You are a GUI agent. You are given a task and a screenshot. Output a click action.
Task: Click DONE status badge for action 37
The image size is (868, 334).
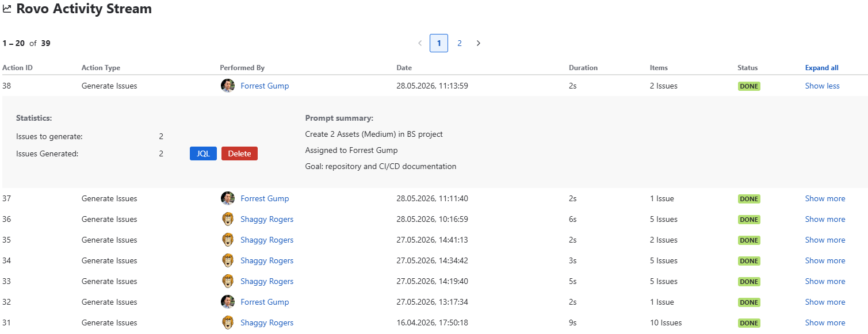click(749, 199)
